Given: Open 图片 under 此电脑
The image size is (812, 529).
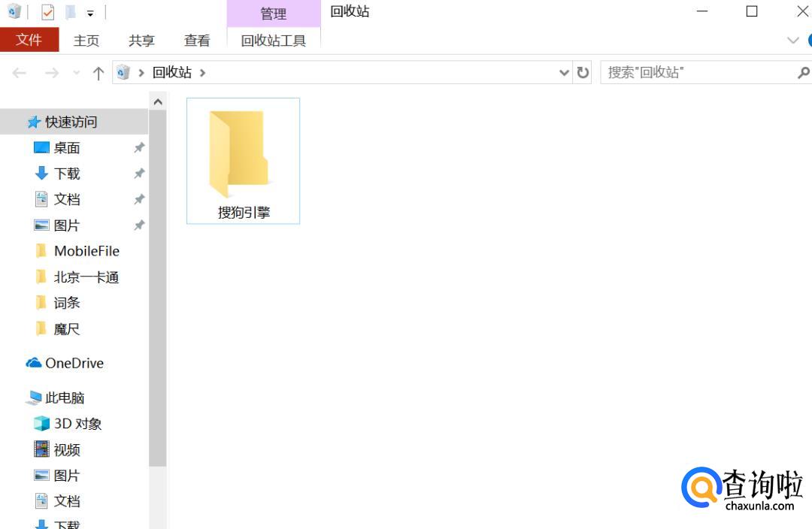Looking at the screenshot, I should point(67,476).
